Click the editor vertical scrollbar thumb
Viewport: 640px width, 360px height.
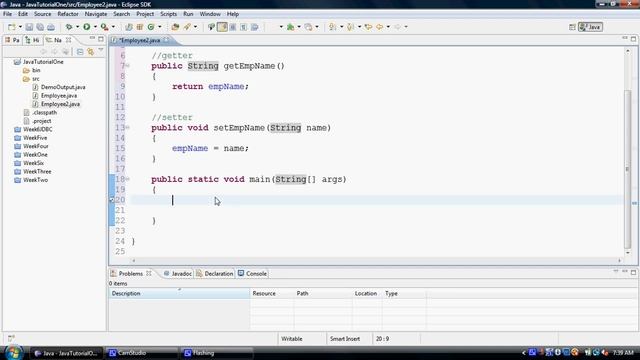point(627,169)
